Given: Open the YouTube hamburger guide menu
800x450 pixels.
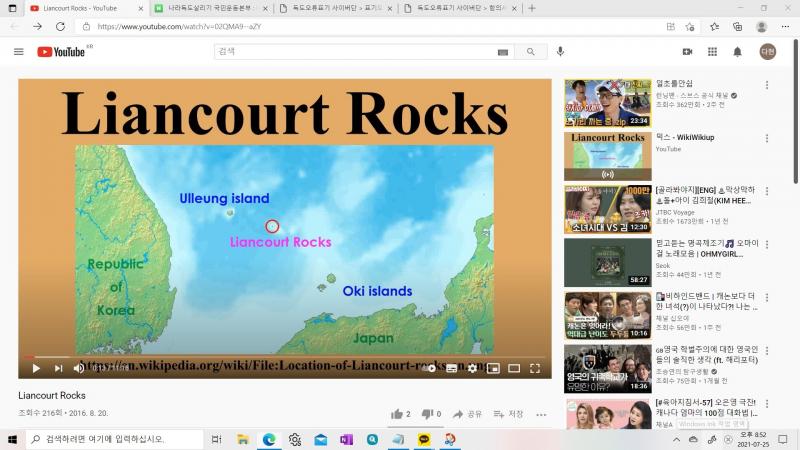Looking at the screenshot, I should coord(18,52).
